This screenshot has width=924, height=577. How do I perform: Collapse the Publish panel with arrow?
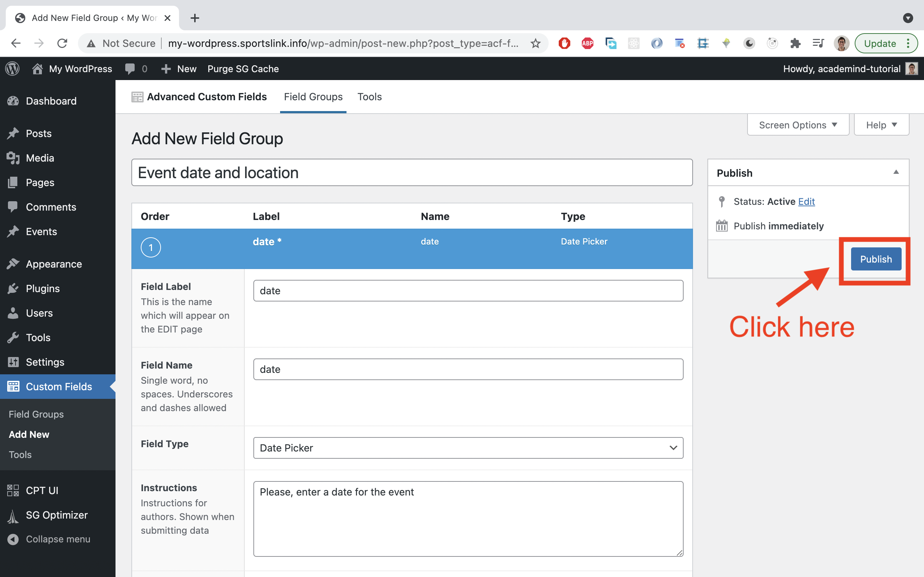pos(896,172)
